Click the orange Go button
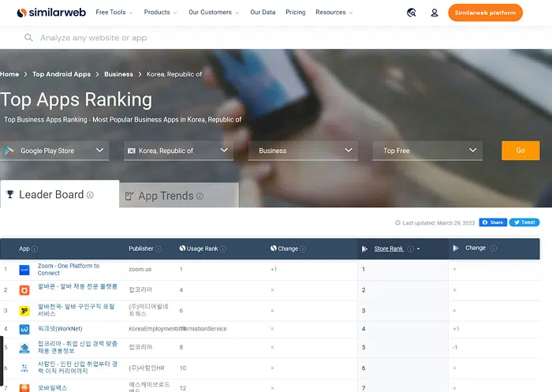 pos(520,151)
